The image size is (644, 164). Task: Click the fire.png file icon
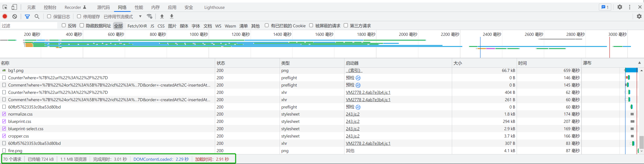coord(4,151)
